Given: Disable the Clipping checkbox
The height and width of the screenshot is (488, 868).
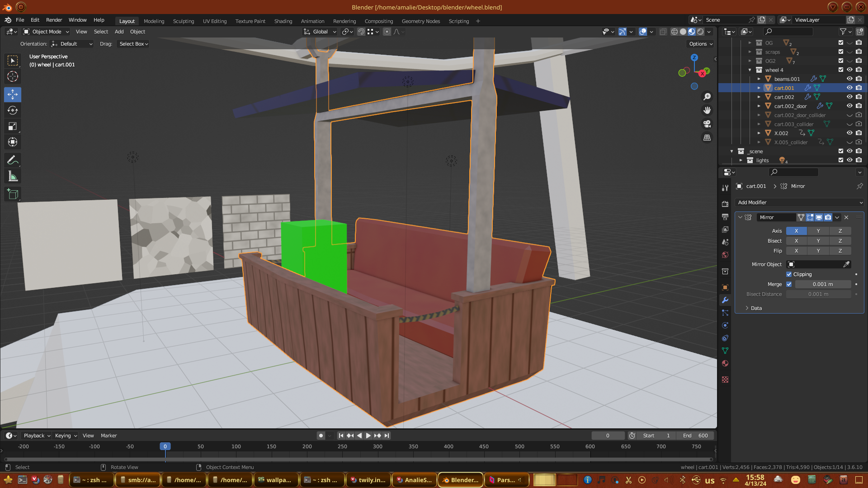Looking at the screenshot, I should click(x=789, y=274).
